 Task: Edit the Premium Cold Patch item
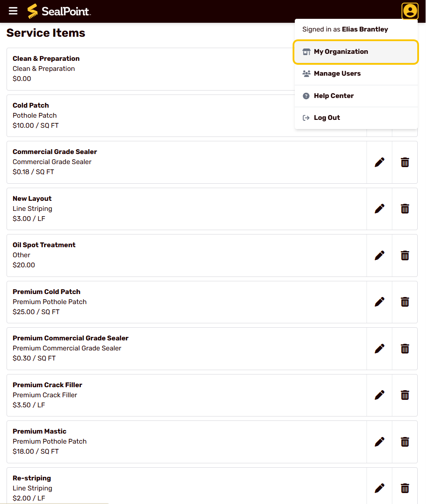(x=379, y=302)
